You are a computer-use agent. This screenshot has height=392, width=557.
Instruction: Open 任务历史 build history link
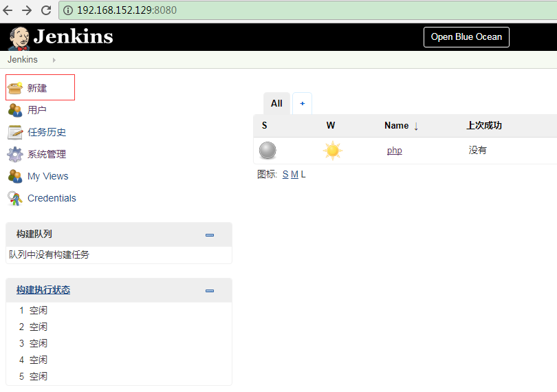click(47, 132)
